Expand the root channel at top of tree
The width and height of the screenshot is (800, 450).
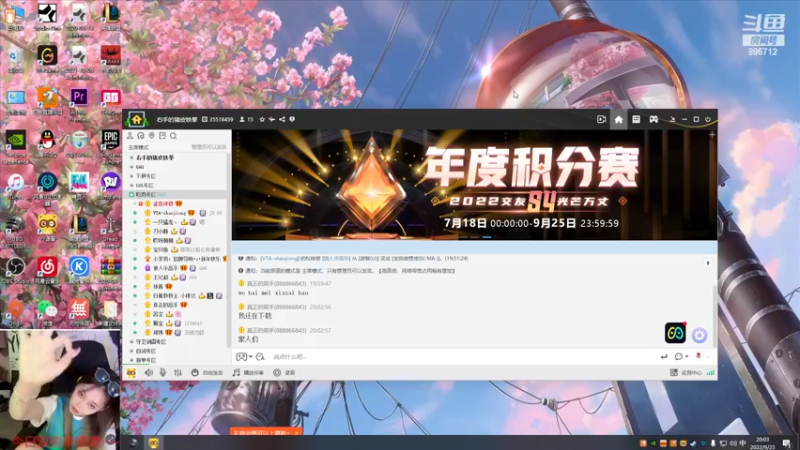132,158
